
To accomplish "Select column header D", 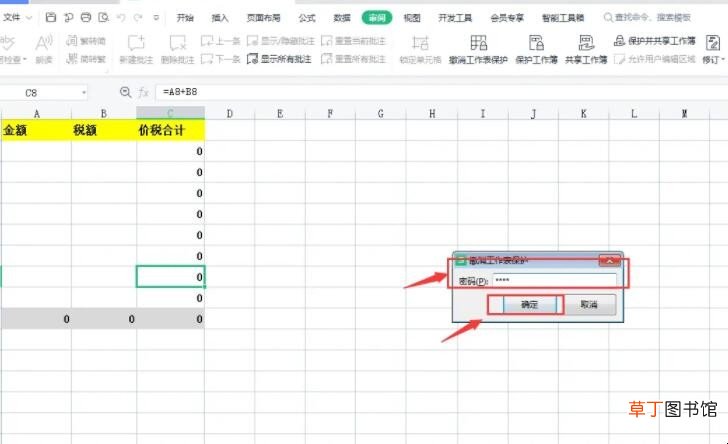I will click(229, 113).
